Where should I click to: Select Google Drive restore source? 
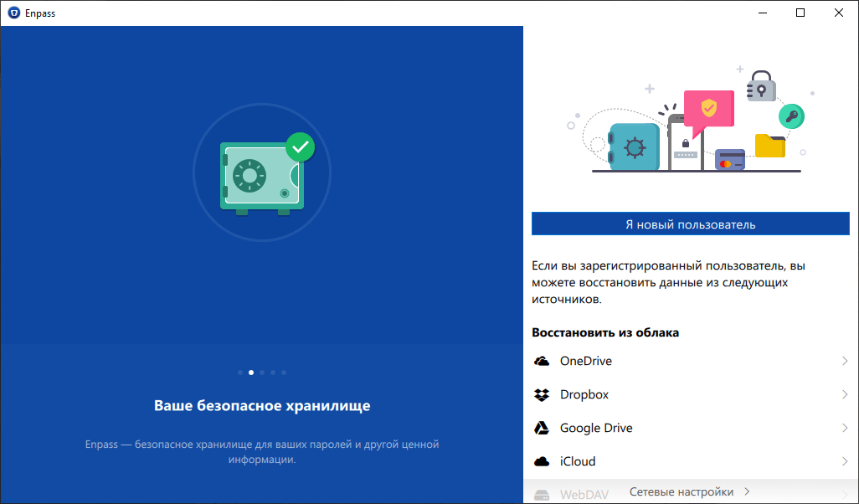(x=690, y=428)
